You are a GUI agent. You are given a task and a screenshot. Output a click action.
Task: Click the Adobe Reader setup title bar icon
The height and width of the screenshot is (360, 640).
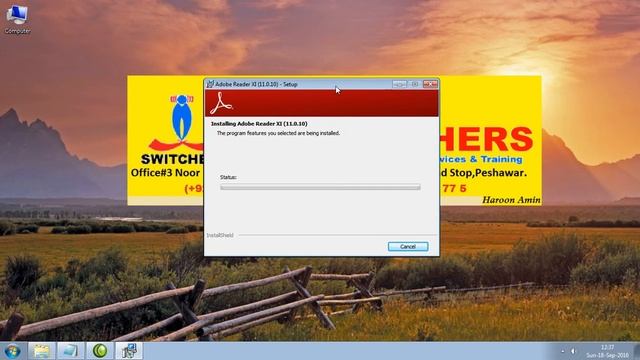(x=210, y=84)
